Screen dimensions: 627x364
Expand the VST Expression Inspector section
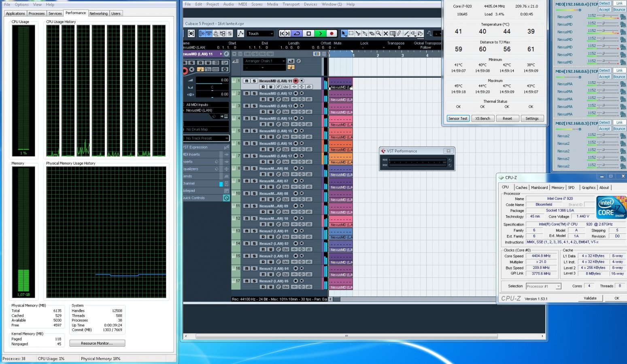pos(206,147)
